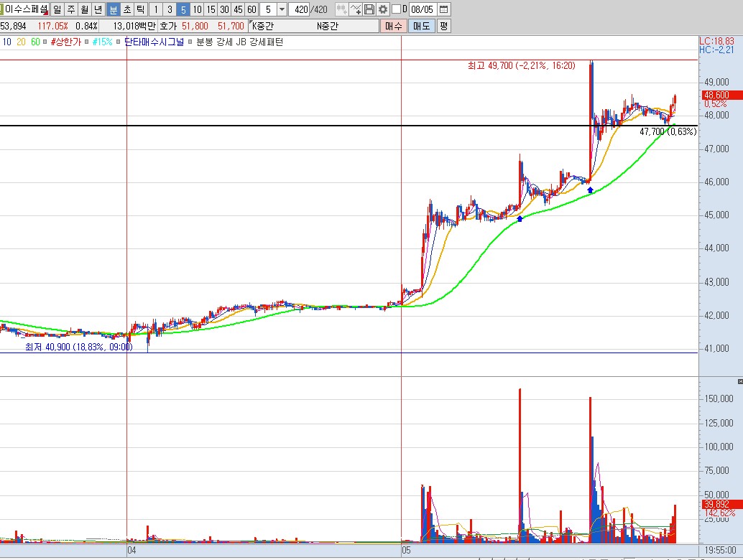Click the candle chart type icon
Screen dimensions: 743x560
pyautogui.click(x=341, y=9)
